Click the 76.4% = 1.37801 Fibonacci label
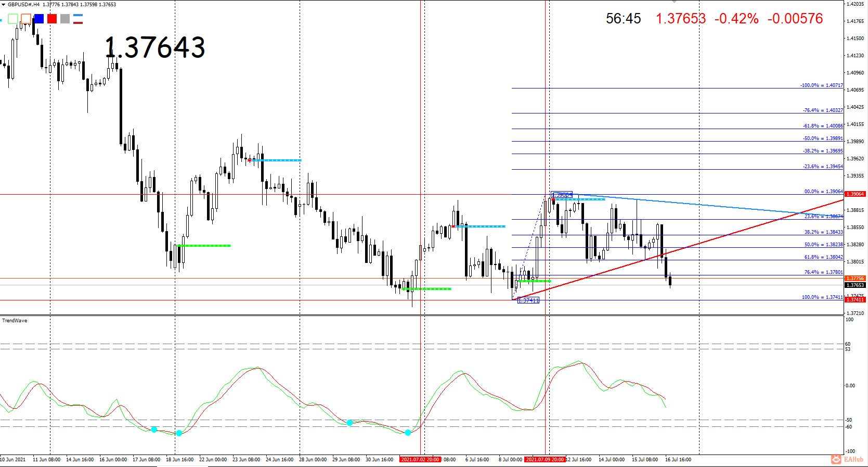Screen dimensions: 868x467 (x=824, y=272)
